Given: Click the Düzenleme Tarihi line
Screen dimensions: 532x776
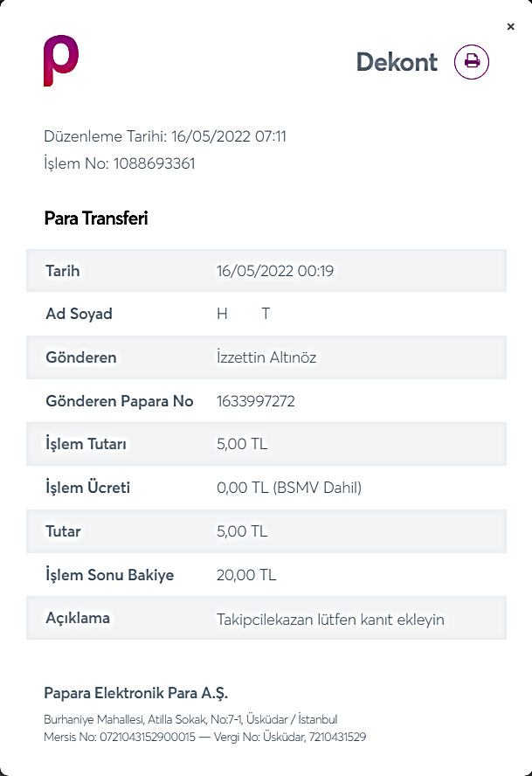Looking at the screenshot, I should [x=165, y=136].
